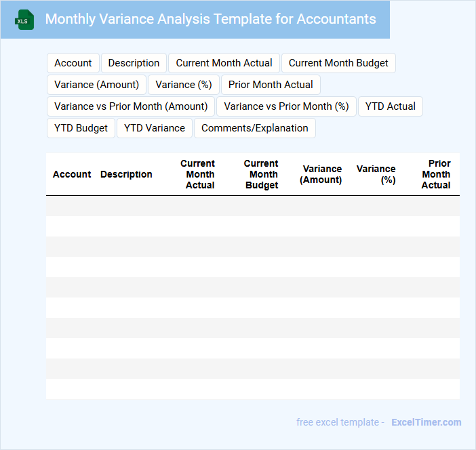Image resolution: width=476 pixels, height=450 pixels.
Task: Open the ExcelTimer.com link
Action: pos(426,422)
